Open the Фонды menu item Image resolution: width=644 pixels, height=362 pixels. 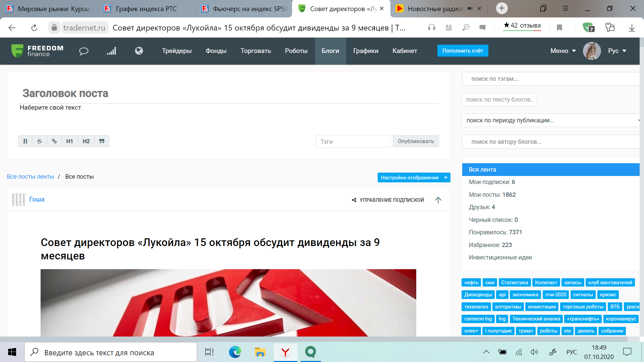click(216, 51)
